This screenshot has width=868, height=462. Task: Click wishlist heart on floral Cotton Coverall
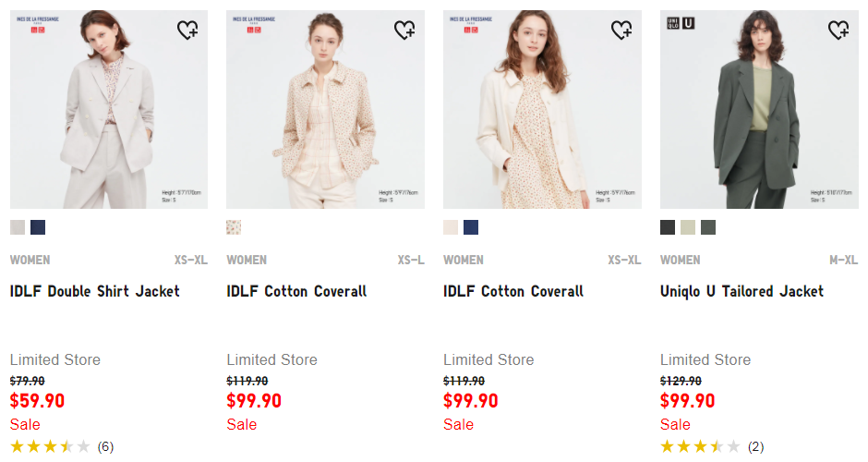(404, 30)
